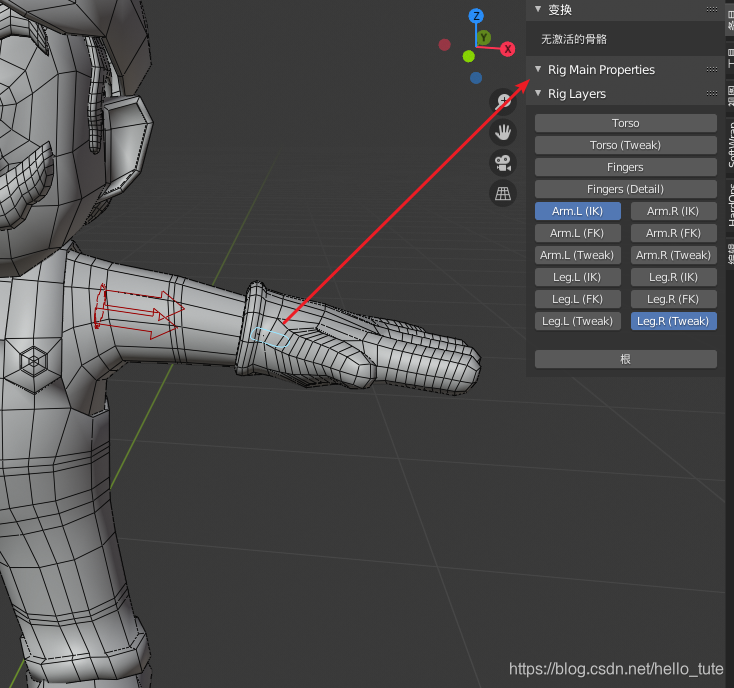Image resolution: width=734 pixels, height=688 pixels.
Task: Enable the Arm.L (Tweak) layer
Action: 578,255
